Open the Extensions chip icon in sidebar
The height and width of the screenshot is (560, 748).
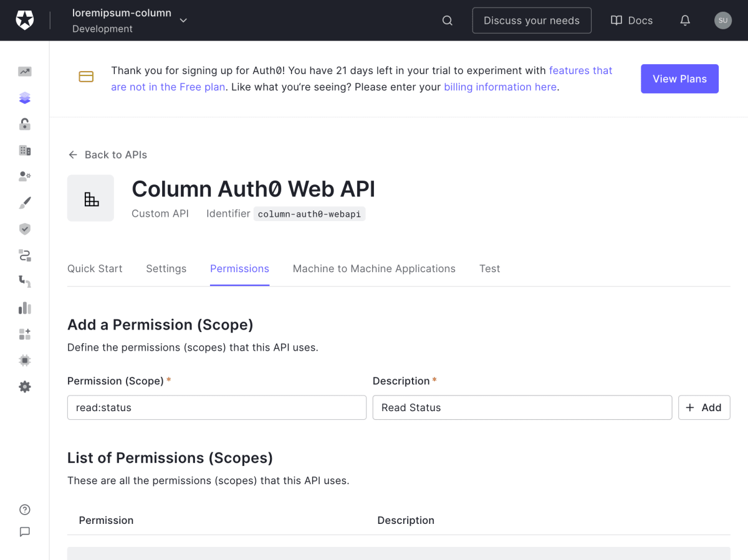25,360
